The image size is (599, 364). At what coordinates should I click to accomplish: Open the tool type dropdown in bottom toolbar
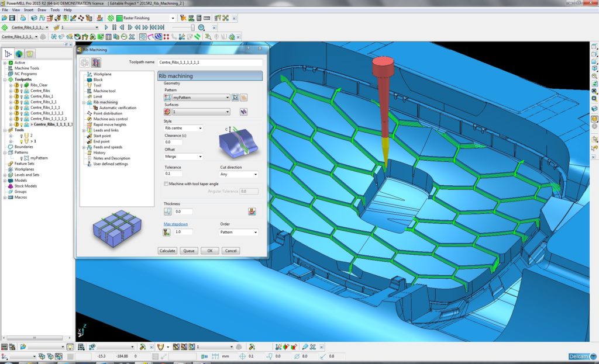[x=168, y=347]
